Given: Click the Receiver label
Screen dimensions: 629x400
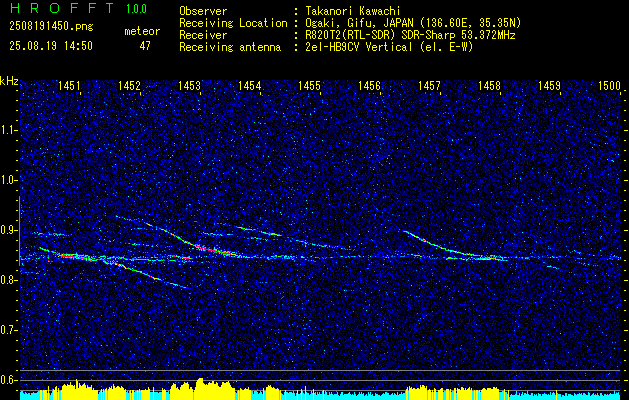Looking at the screenshot, I should 203,35.
